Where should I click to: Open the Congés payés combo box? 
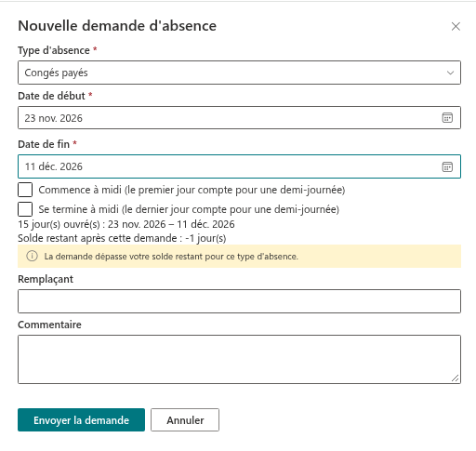click(239, 73)
